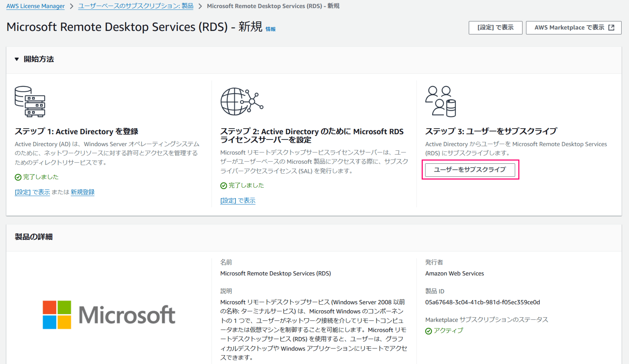
Task: Click the green check icon under step 1
Action: click(18, 177)
